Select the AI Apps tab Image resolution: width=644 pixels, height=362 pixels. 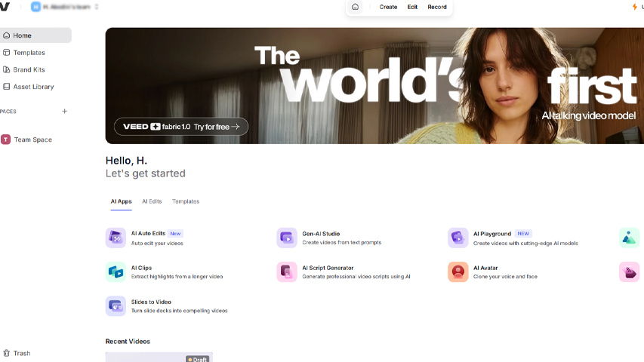point(121,201)
